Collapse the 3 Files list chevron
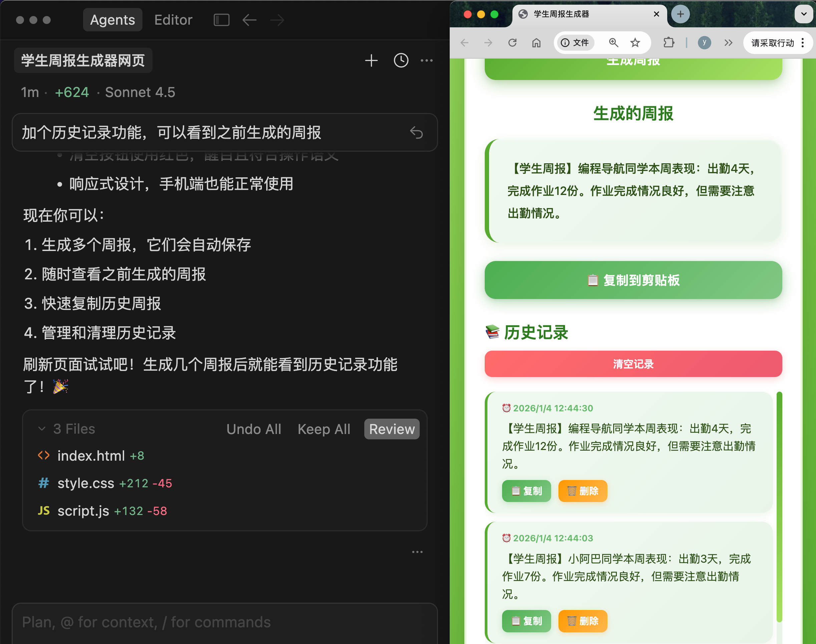Image resolution: width=816 pixels, height=644 pixels. (42, 429)
